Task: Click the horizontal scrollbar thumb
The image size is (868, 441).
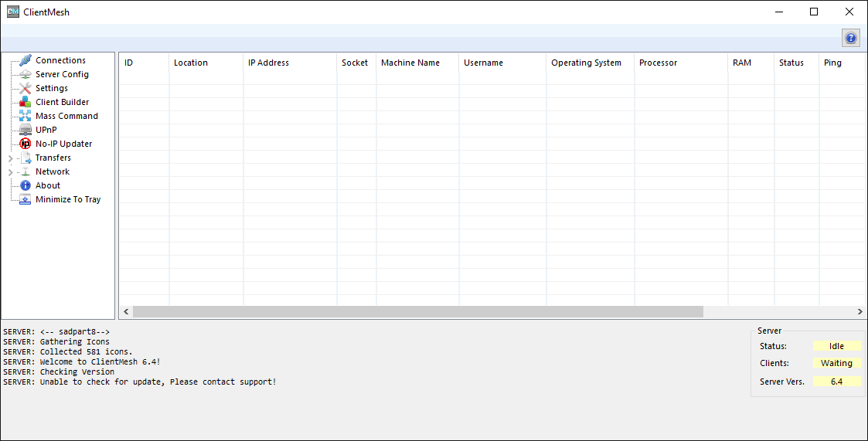Action: click(417, 311)
